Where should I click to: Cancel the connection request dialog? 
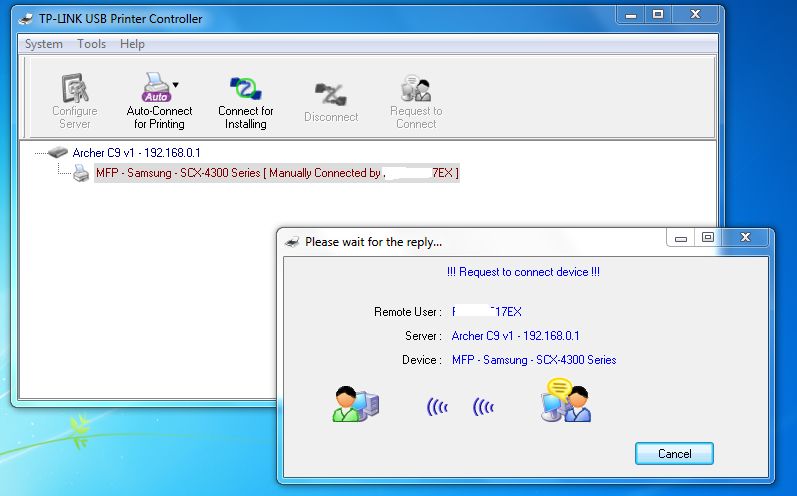[x=674, y=453]
